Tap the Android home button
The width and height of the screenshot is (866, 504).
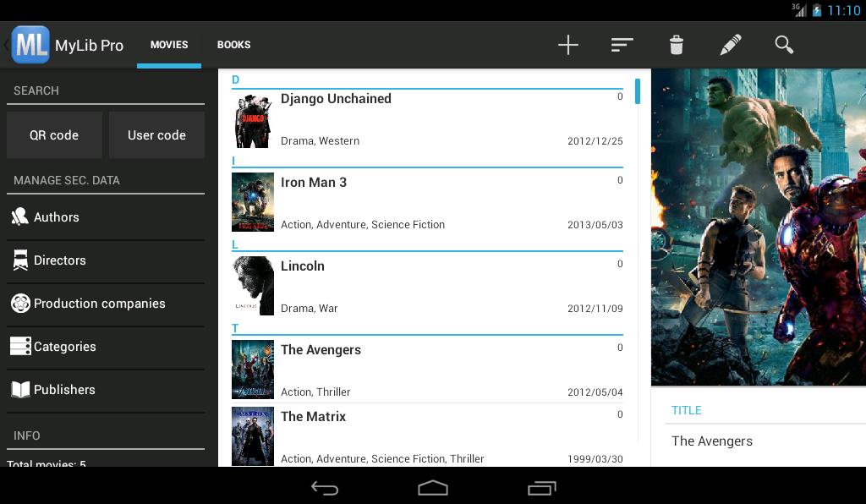433,488
